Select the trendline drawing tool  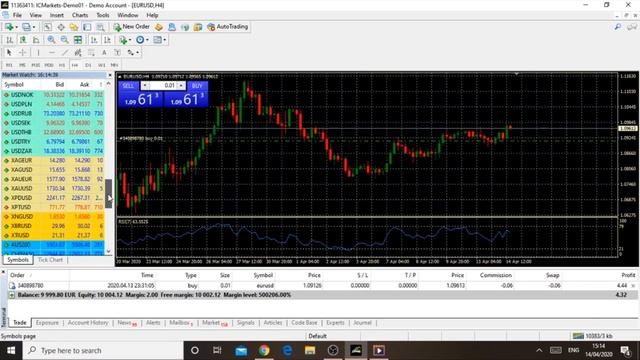point(65,53)
